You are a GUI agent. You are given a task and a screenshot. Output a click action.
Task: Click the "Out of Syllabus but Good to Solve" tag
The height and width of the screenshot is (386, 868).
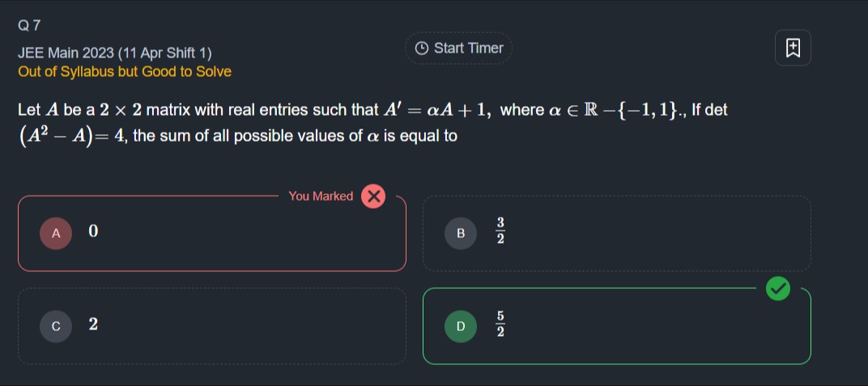[125, 72]
